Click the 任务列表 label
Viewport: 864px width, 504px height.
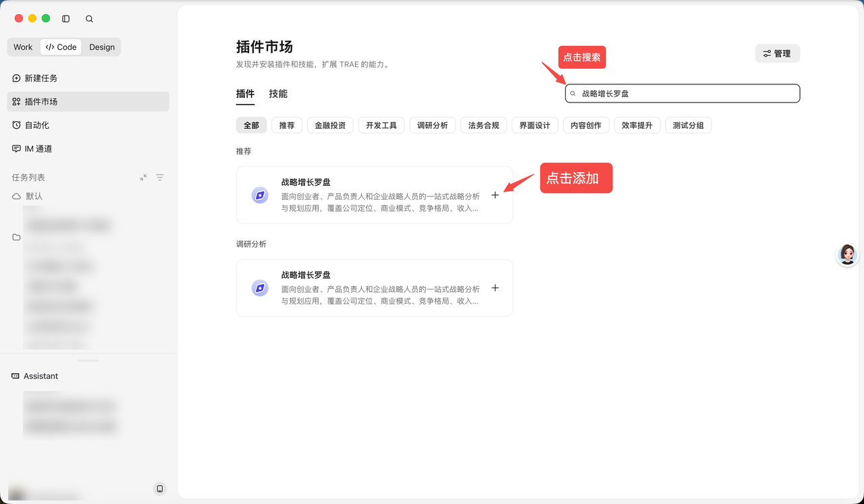(x=28, y=177)
